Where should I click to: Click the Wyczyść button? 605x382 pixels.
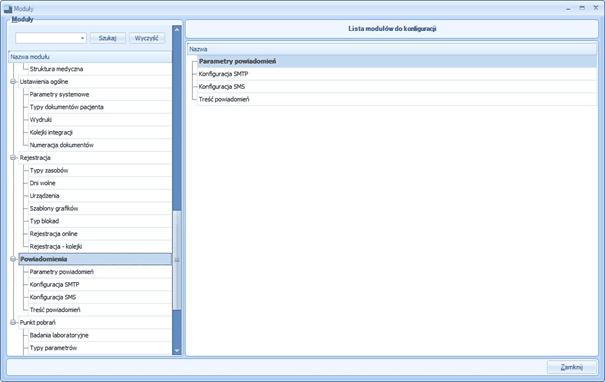point(147,38)
